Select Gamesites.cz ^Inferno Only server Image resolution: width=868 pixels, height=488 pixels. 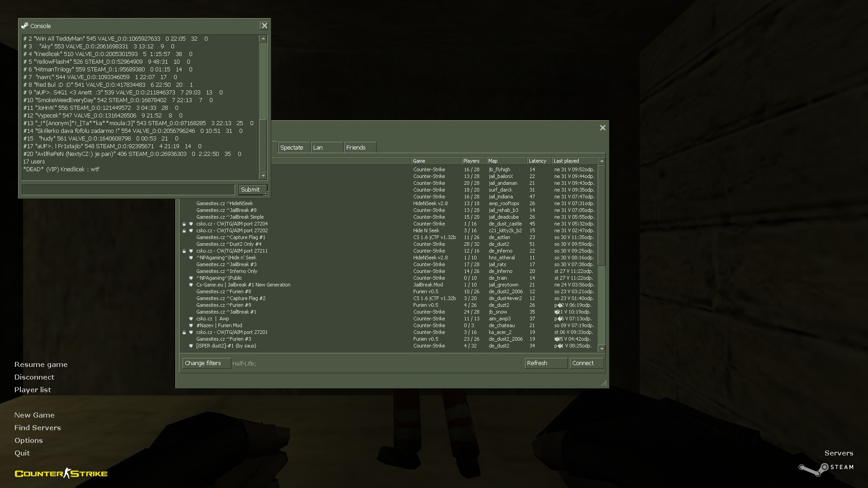(389, 272)
